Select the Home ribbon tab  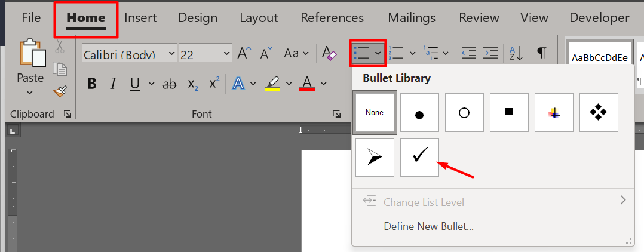point(86,19)
